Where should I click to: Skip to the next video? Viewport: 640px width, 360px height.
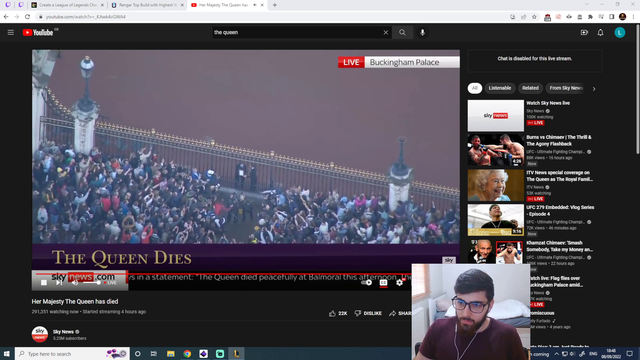59,282
